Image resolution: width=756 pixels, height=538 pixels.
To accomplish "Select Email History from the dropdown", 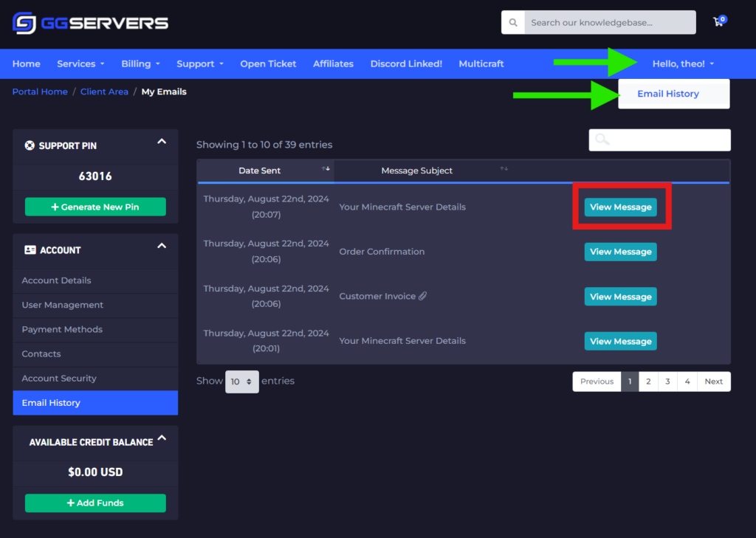I will (668, 94).
